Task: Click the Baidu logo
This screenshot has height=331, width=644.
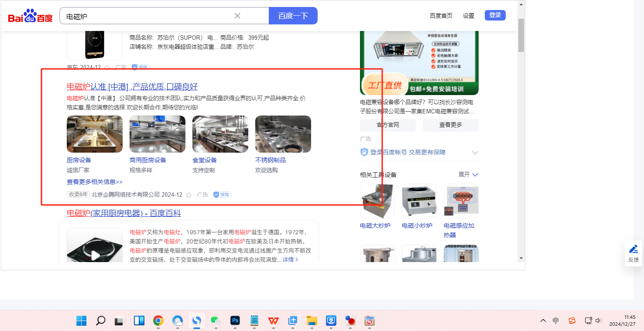Action: [x=30, y=17]
